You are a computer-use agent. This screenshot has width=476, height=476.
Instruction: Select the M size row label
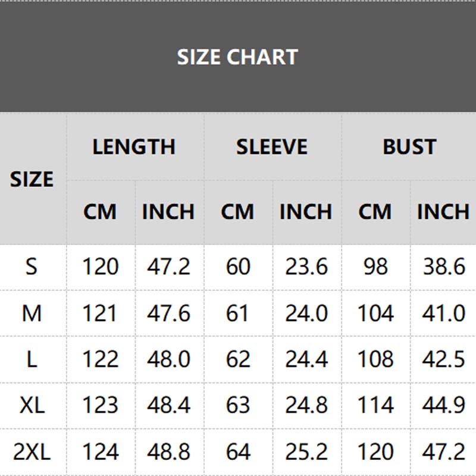(32, 313)
